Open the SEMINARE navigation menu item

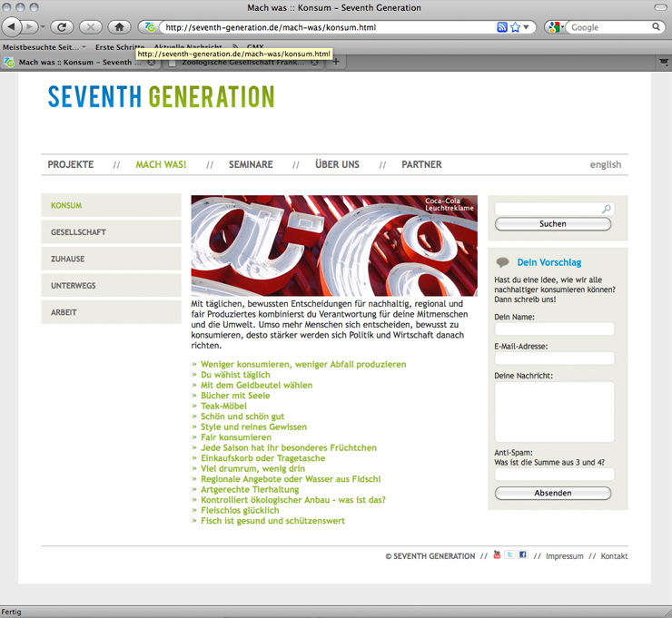251,164
